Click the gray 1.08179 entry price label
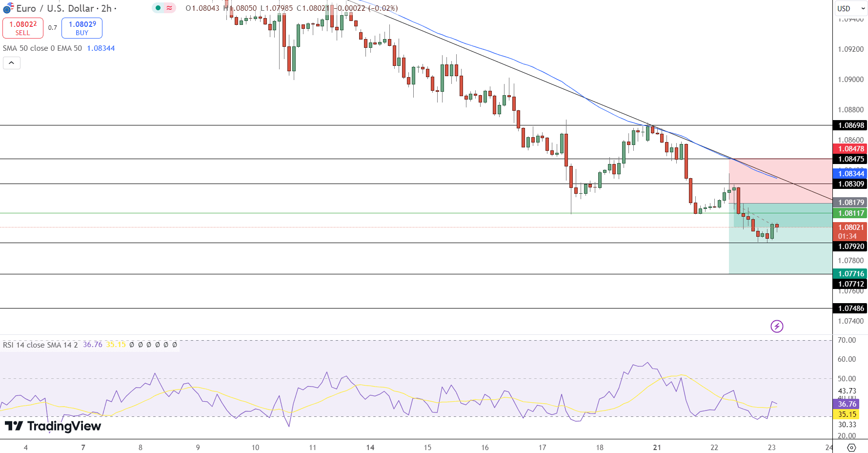Image resolution: width=868 pixels, height=453 pixels. 850,203
